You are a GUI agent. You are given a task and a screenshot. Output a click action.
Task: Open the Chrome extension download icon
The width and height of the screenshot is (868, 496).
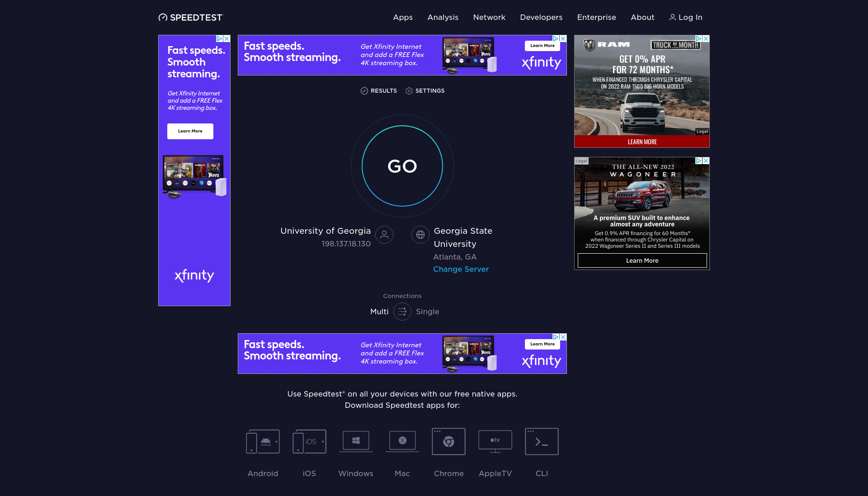point(449,441)
